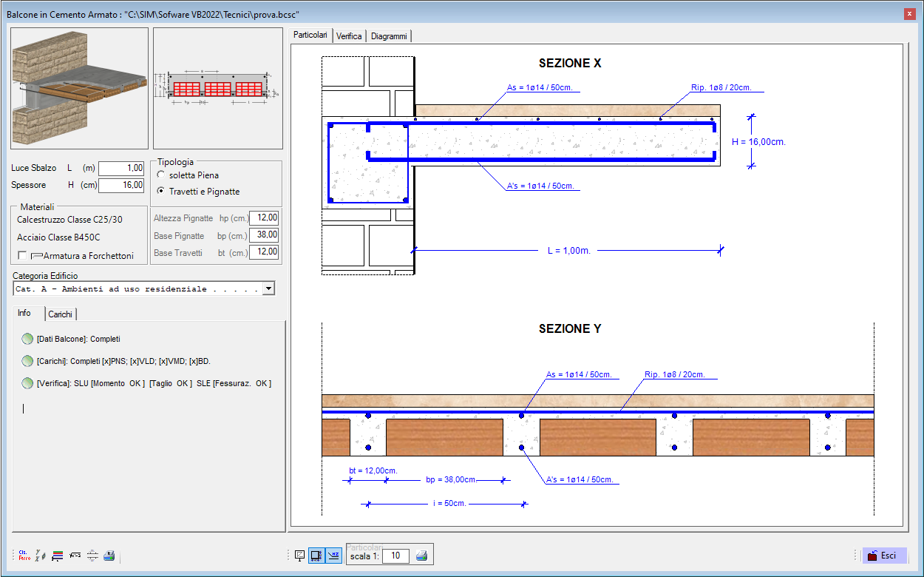
Task: Open the Diagrammi tab
Action: (389, 36)
